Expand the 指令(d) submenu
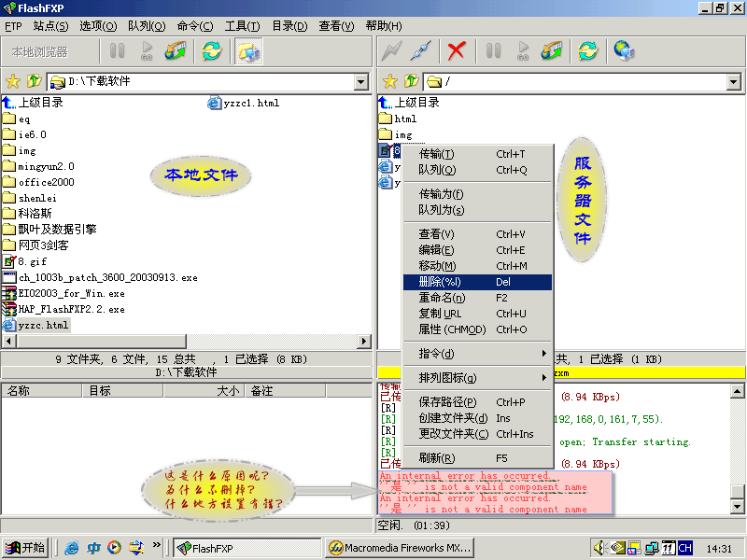Viewport: 747px width, 560px height. point(477,354)
